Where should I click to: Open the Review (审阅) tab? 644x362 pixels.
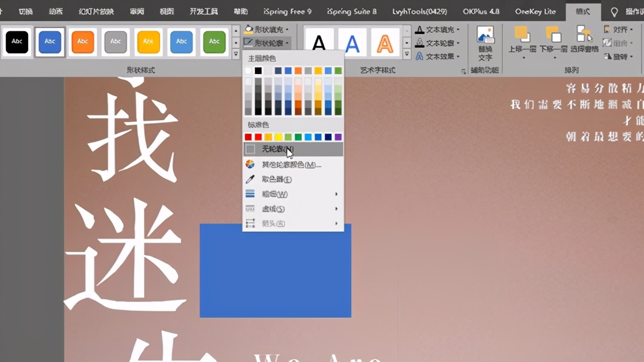[x=137, y=11]
